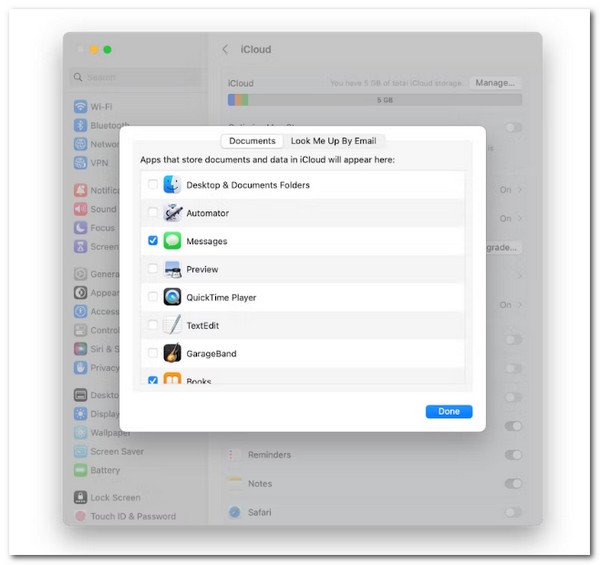Select the 'QuickTime Player' row label
The image size is (600, 565).
pos(221,298)
